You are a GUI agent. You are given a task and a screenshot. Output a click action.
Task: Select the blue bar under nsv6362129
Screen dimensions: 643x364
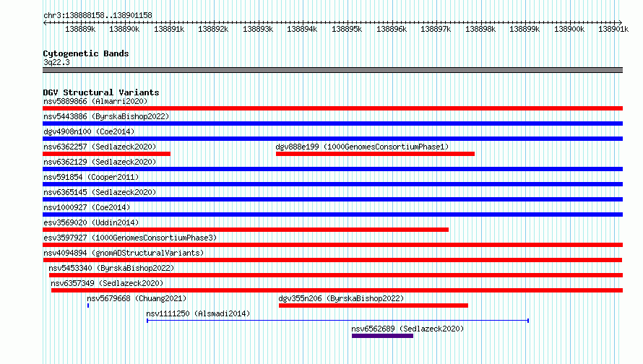(x=332, y=169)
